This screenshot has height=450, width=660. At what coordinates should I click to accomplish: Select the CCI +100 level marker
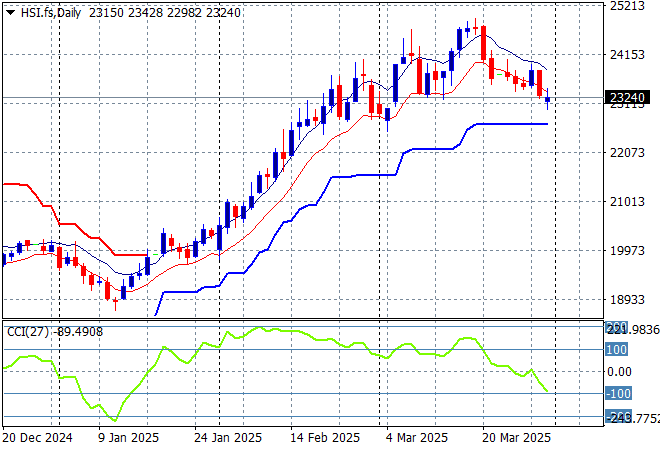617,350
